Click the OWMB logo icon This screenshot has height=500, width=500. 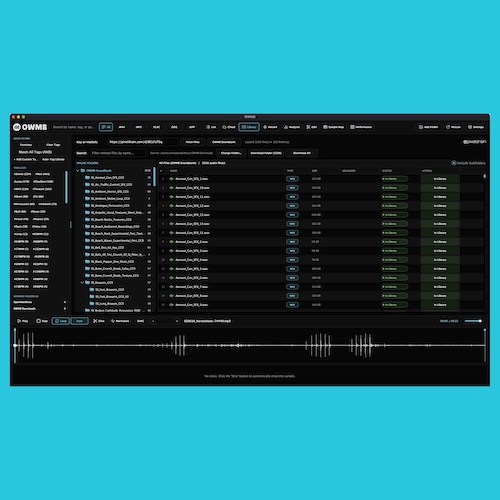pos(17,127)
